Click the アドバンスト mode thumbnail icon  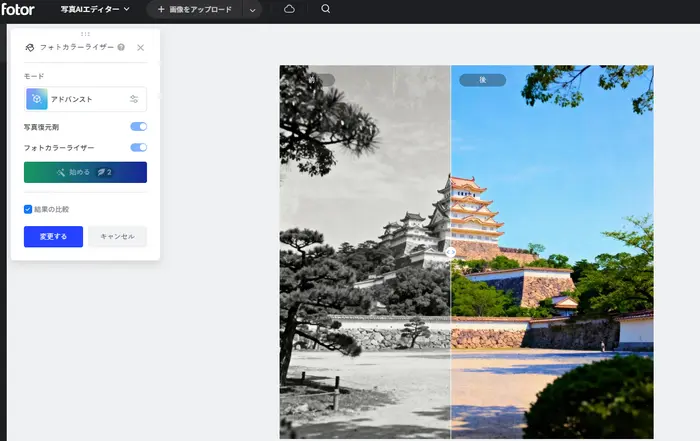pos(37,99)
